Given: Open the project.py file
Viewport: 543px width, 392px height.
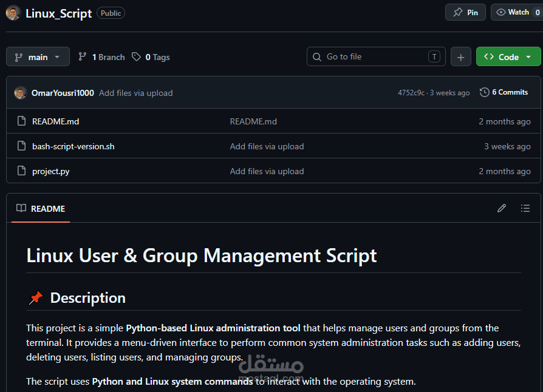Looking at the screenshot, I should pos(50,171).
